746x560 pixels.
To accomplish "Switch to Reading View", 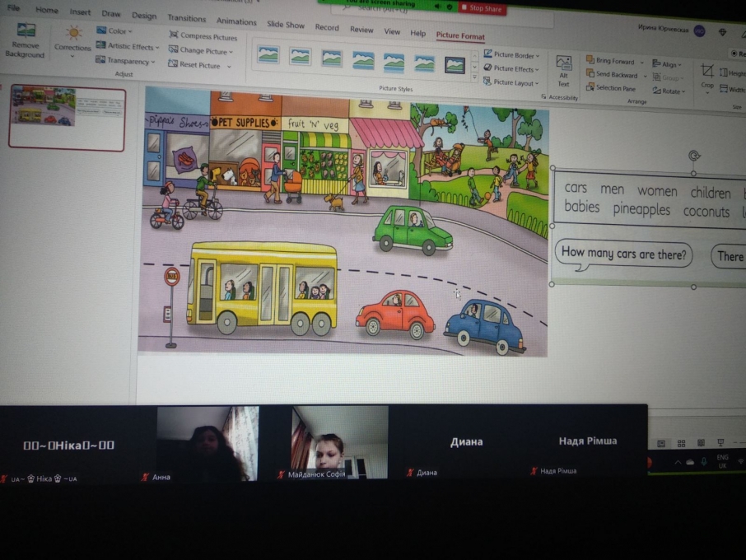I will point(702,443).
